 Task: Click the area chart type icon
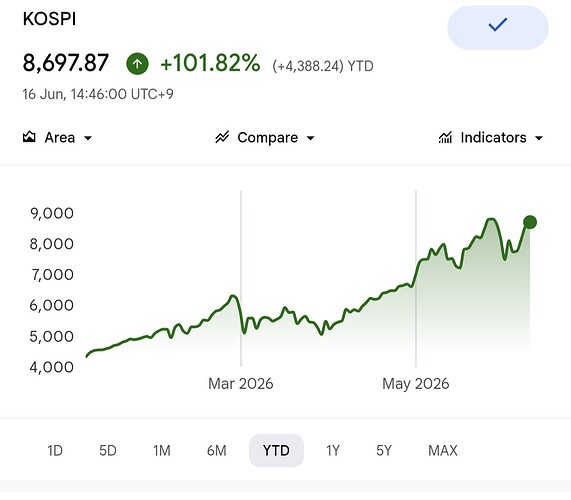pyautogui.click(x=29, y=137)
